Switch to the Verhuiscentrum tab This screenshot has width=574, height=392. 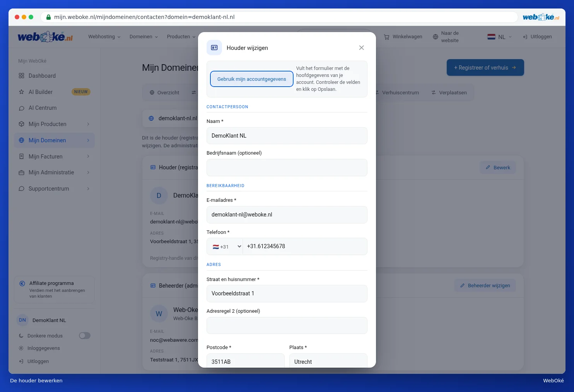click(397, 93)
